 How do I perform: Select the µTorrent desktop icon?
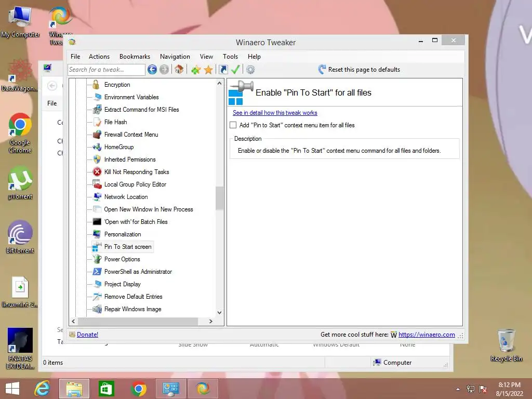click(x=20, y=183)
